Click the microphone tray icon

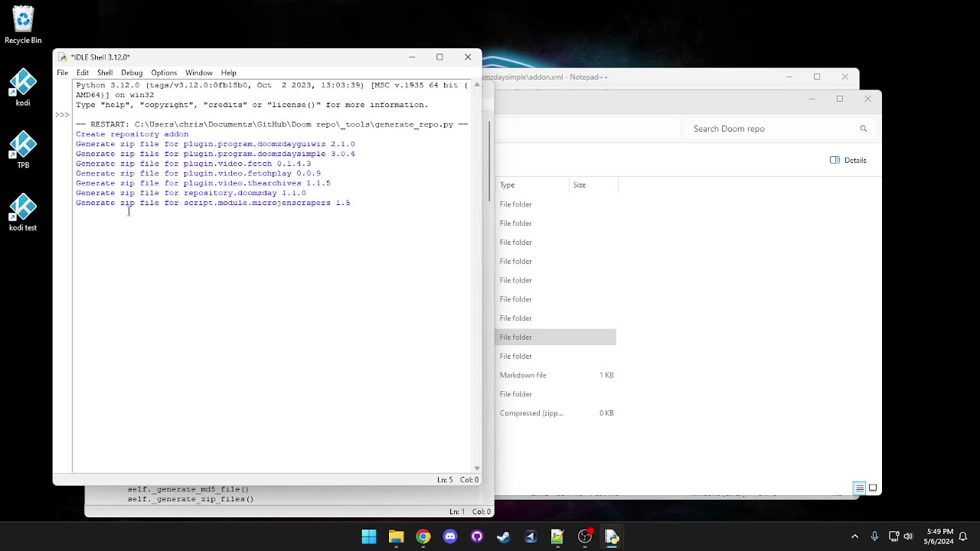pos(874,536)
